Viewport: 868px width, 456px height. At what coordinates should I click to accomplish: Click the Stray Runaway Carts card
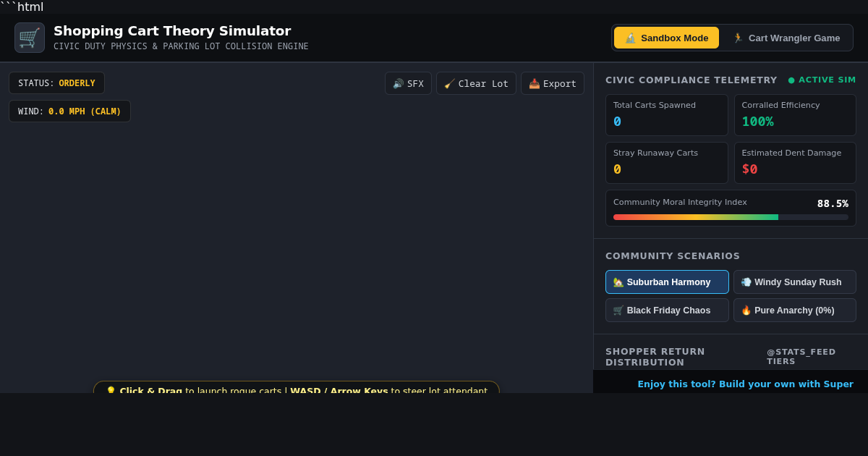coord(667,163)
